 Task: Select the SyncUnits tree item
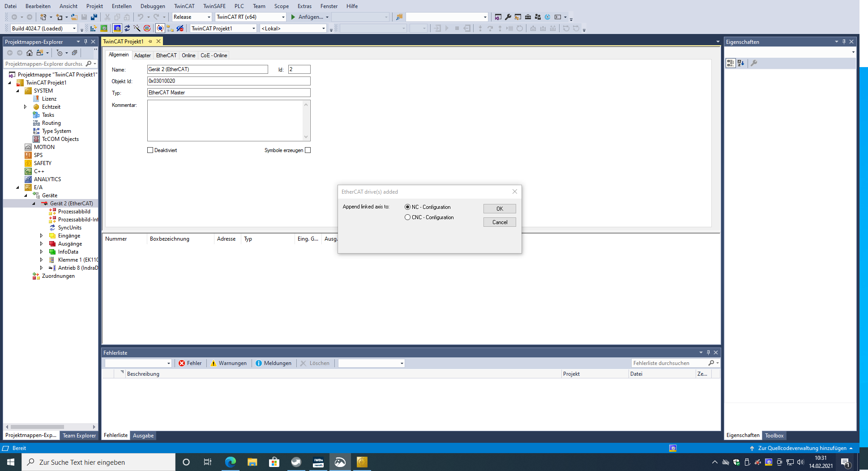point(69,228)
